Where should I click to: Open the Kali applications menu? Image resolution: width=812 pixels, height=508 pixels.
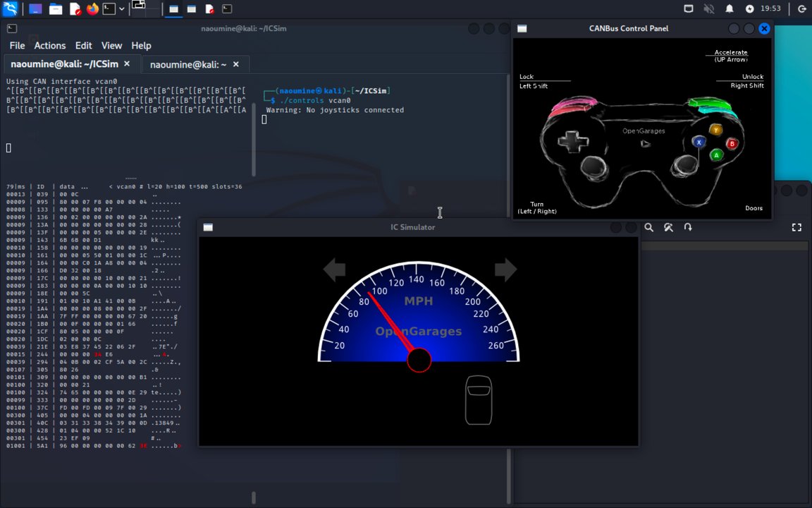[11, 8]
